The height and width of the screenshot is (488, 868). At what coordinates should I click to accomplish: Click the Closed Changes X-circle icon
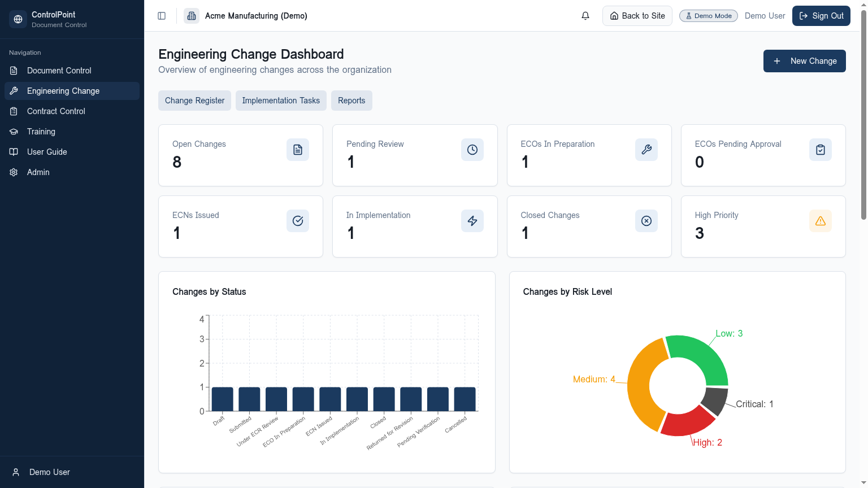[646, 221]
